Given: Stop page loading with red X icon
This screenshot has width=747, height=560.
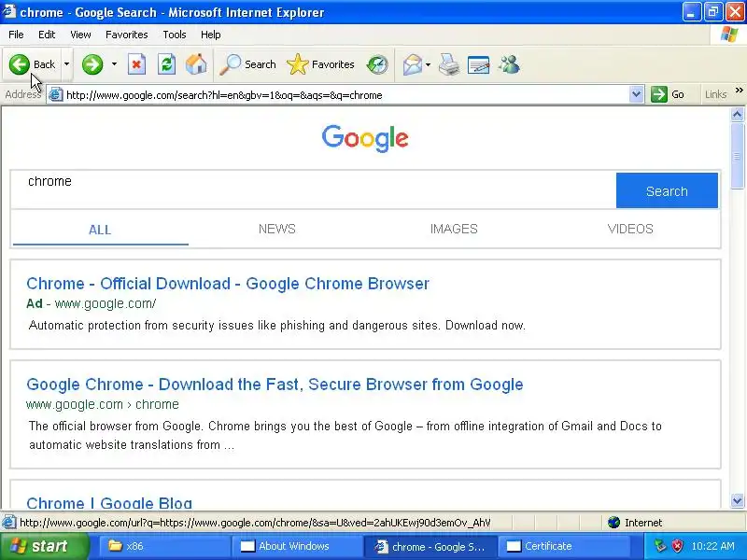Looking at the screenshot, I should pos(136,64).
